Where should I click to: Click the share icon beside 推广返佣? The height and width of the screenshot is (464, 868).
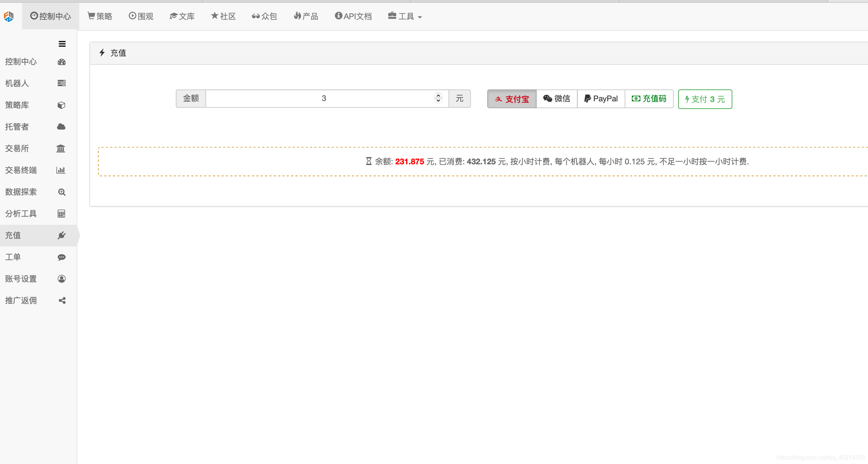62,300
